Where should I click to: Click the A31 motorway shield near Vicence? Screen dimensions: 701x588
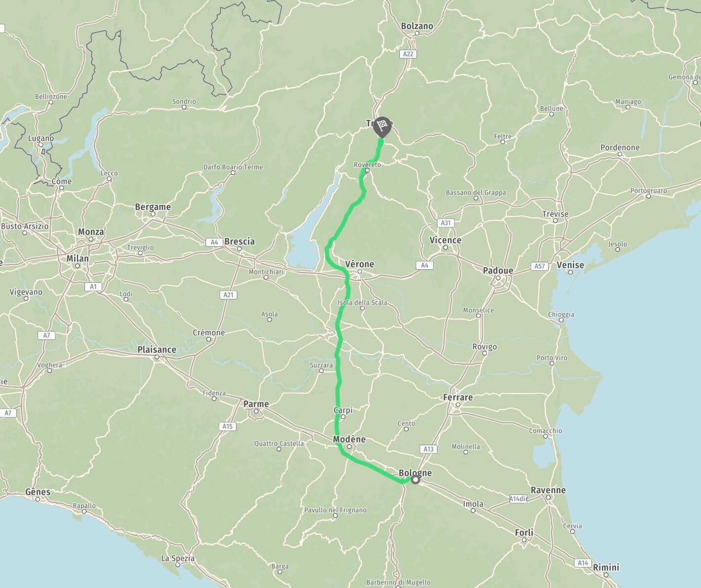446,222
